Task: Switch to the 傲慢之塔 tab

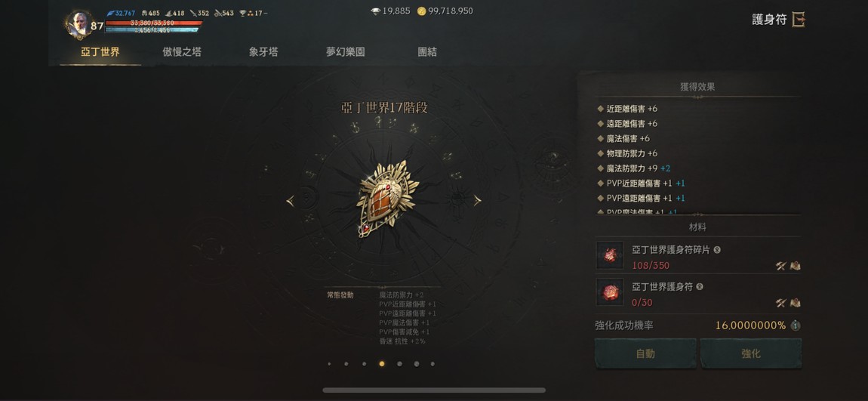Action: click(x=182, y=52)
